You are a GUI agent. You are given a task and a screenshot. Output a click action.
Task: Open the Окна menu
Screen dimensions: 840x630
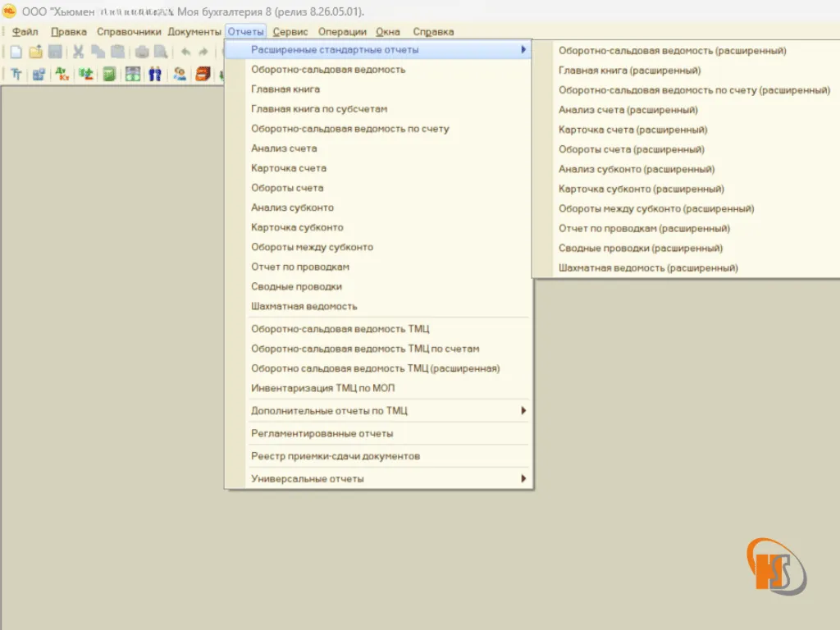pos(388,32)
